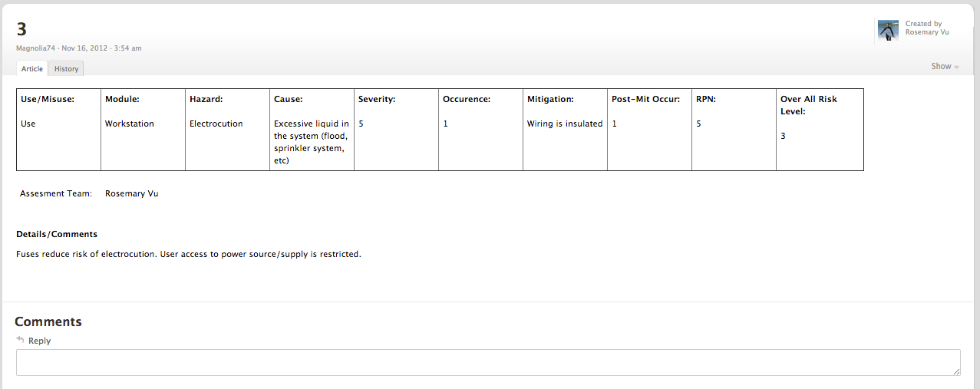Click the Electrocution hazard cell
Viewport: 980px width, 389px height.
[216, 124]
